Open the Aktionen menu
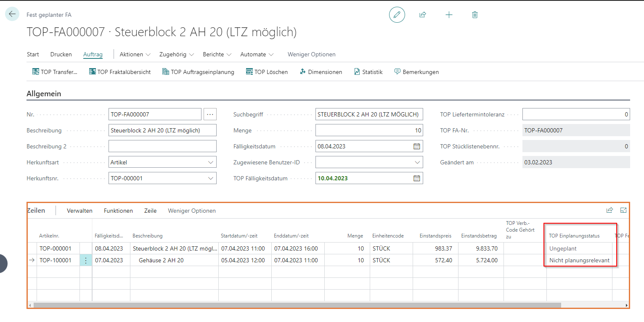Image resolution: width=644 pixels, height=322 pixels. (x=135, y=54)
